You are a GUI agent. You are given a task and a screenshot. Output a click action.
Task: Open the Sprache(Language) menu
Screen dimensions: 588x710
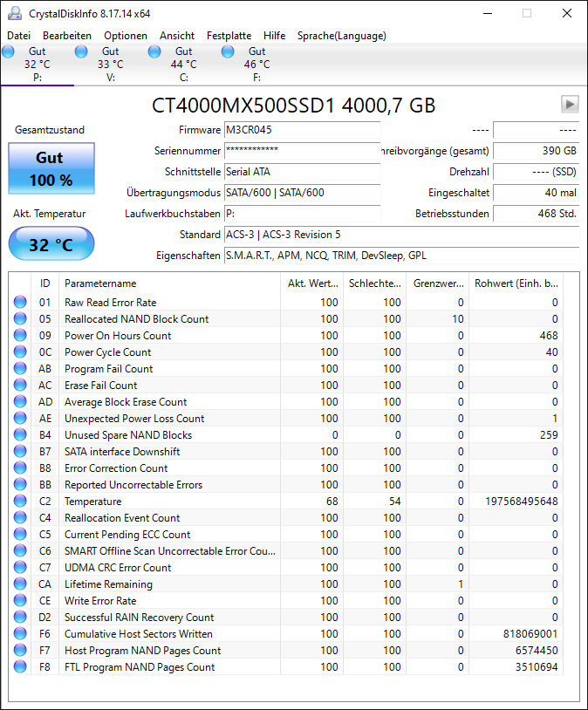[342, 36]
